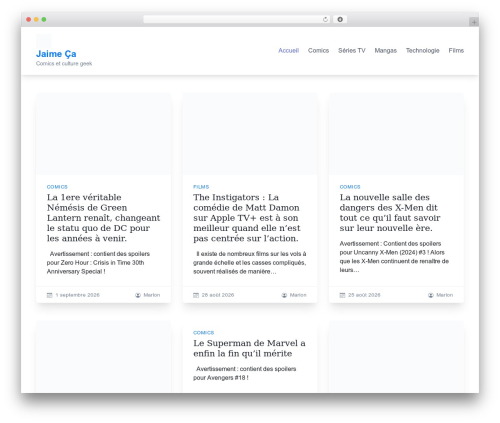Open the Comics navigation item
The image size is (500, 423).
(x=318, y=50)
